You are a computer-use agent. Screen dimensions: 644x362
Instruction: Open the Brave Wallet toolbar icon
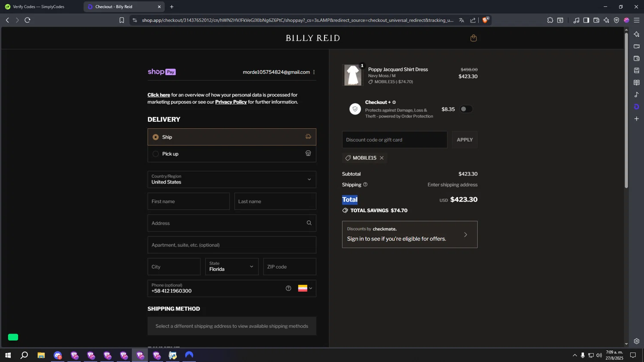click(x=596, y=20)
